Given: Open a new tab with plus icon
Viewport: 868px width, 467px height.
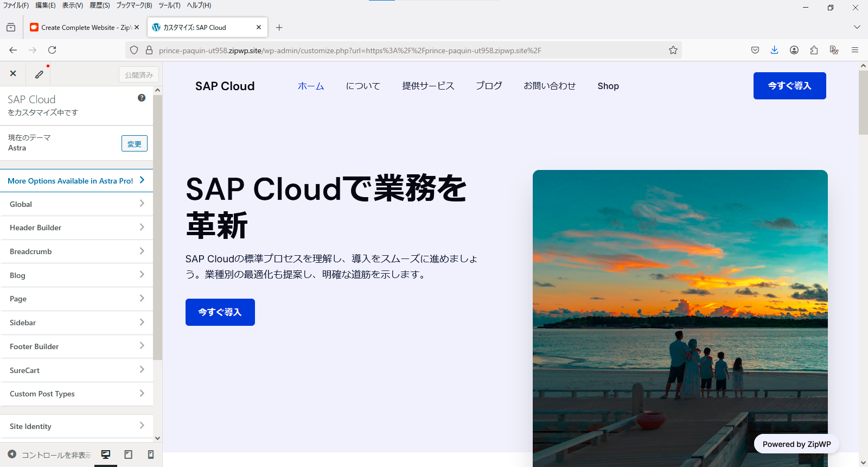Looking at the screenshot, I should (279, 27).
